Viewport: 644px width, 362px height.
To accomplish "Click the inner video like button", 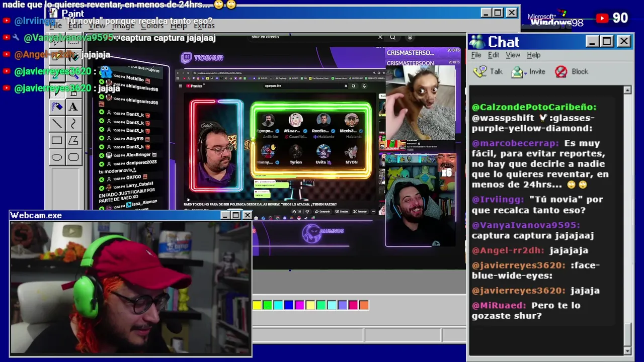I will pyautogui.click(x=296, y=212).
